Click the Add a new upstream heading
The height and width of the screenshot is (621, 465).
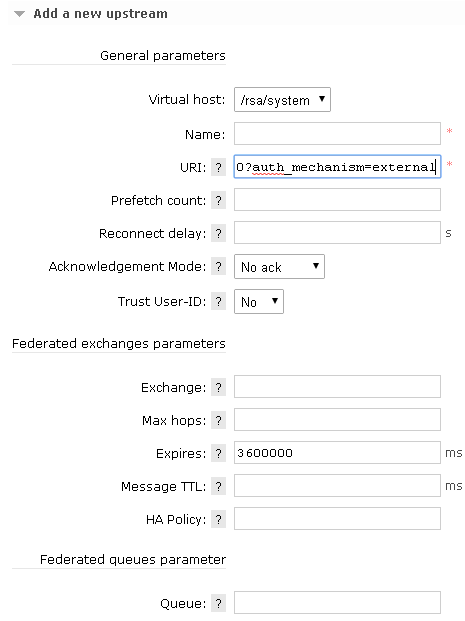click(x=100, y=14)
